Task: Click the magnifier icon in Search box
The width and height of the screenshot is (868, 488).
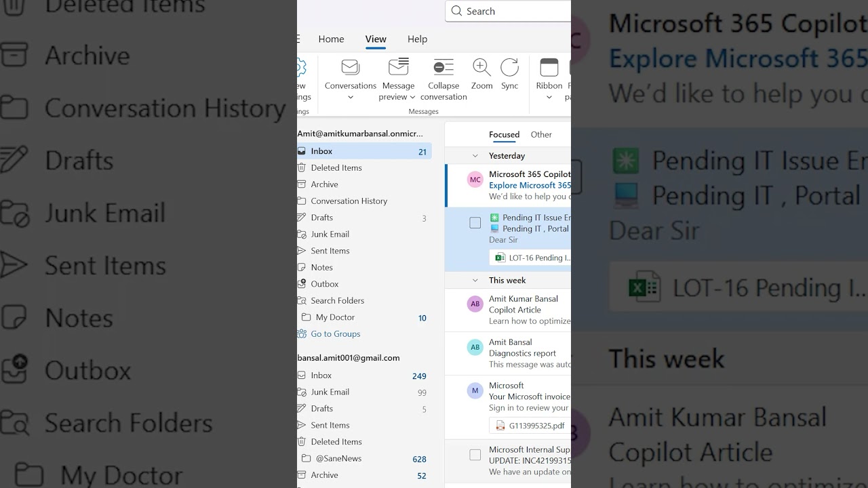Action: pos(456,11)
